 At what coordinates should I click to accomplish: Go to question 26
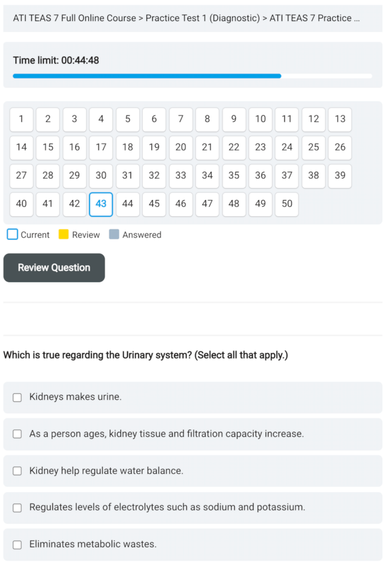pos(340,147)
